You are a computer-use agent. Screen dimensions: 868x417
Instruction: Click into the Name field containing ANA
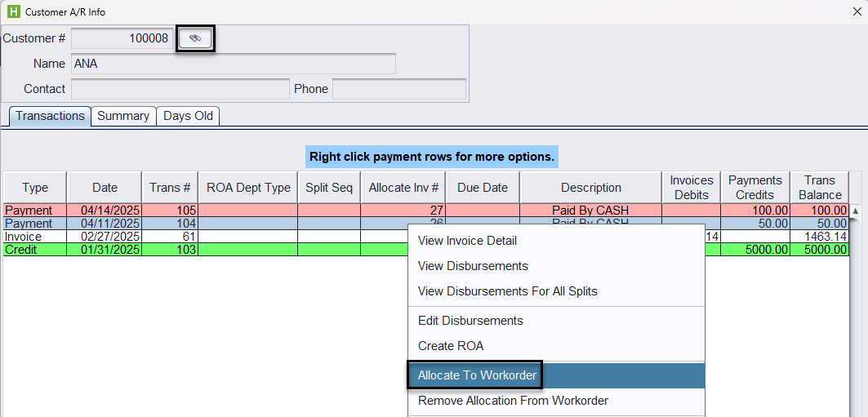[233, 64]
